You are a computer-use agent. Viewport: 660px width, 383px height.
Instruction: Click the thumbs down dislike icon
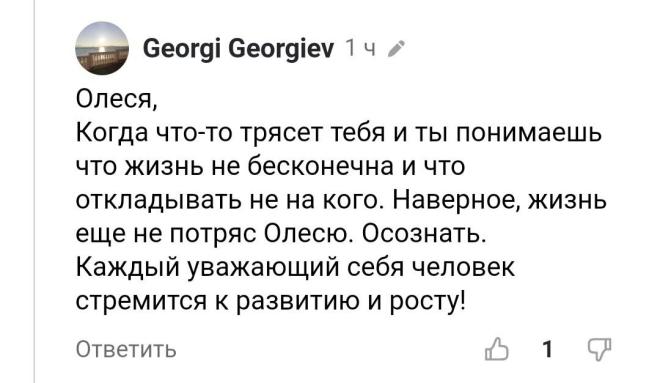pyautogui.click(x=599, y=349)
